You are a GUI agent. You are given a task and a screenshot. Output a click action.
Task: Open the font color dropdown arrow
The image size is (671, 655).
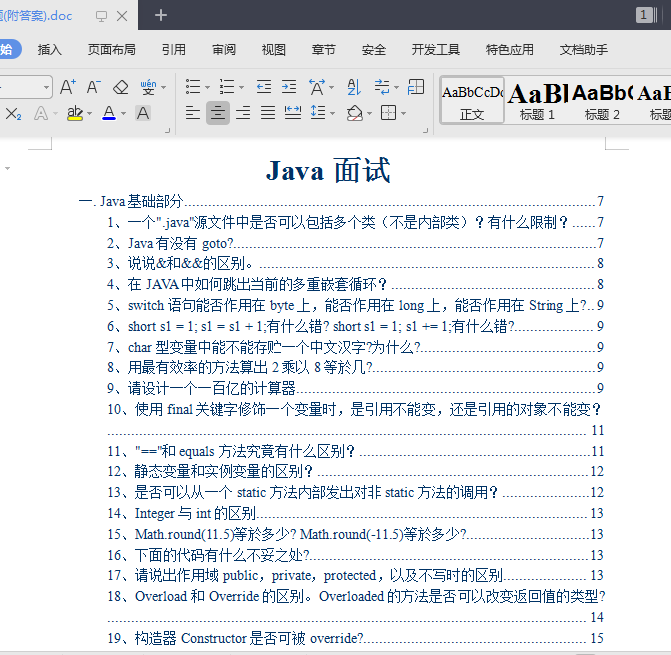click(123, 113)
